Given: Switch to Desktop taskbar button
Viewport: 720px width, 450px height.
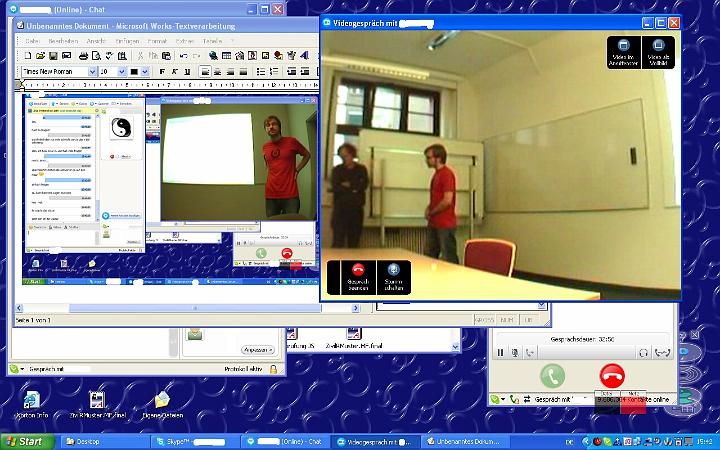Looking at the screenshot, I should click(104, 442).
